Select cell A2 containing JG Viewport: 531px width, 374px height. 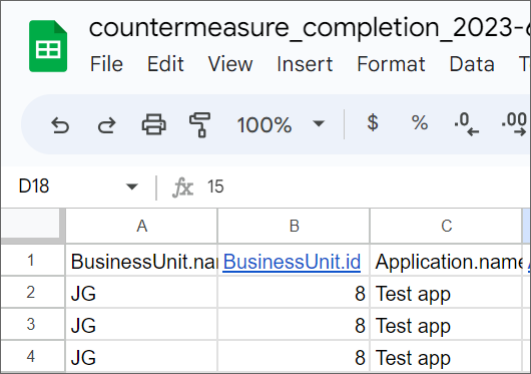click(x=142, y=292)
